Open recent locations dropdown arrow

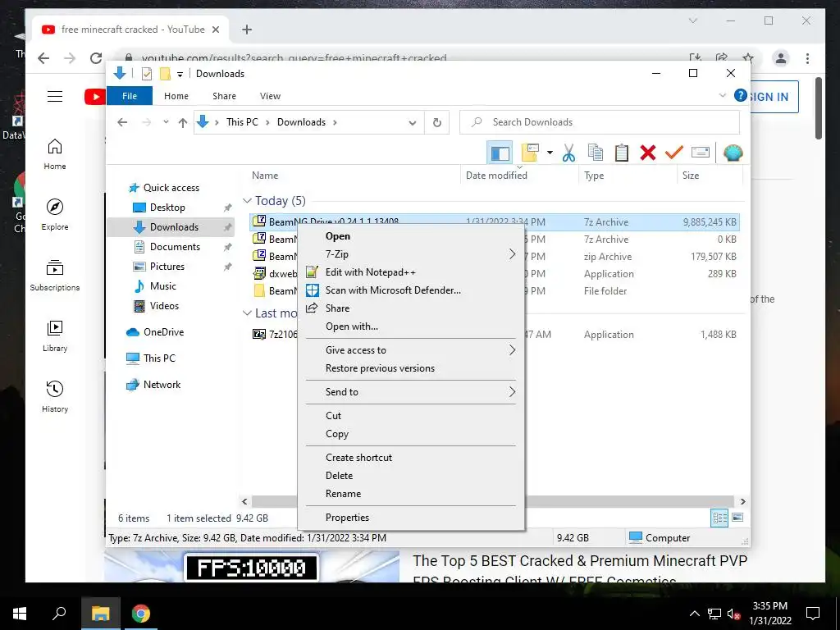[x=166, y=122]
